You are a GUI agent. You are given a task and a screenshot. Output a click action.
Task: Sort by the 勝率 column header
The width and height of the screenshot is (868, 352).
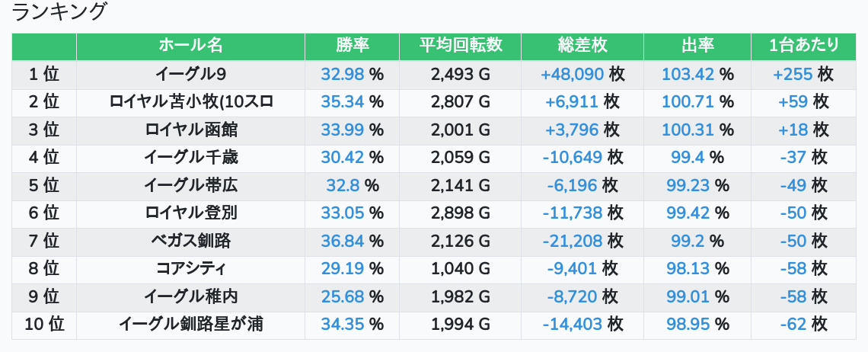[352, 46]
